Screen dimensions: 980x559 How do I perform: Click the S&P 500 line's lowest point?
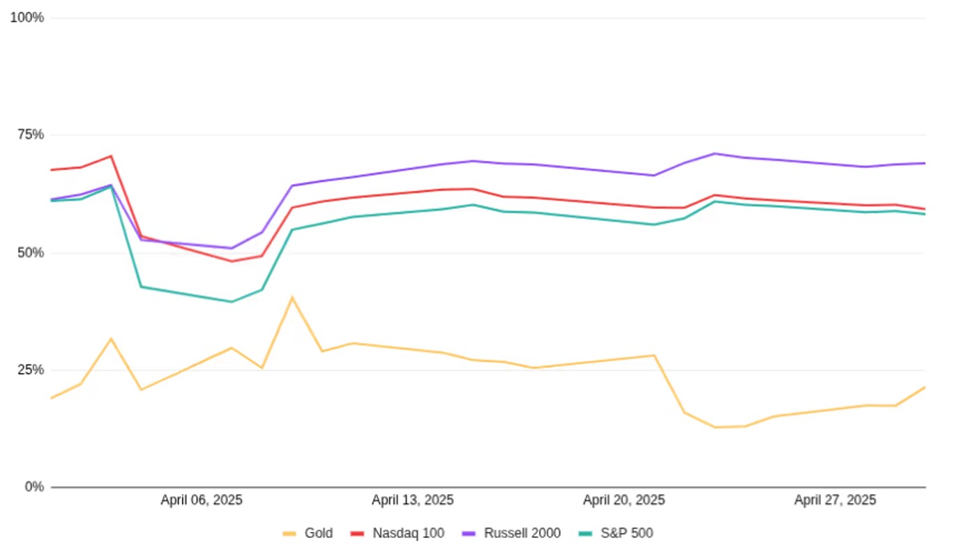[x=232, y=302]
